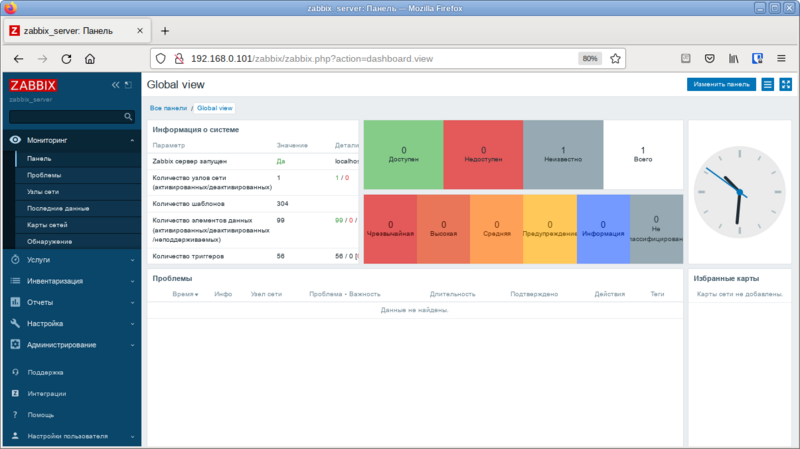The height and width of the screenshot is (449, 800).
Task: Click the Высокая severity tile
Action: coord(443,229)
